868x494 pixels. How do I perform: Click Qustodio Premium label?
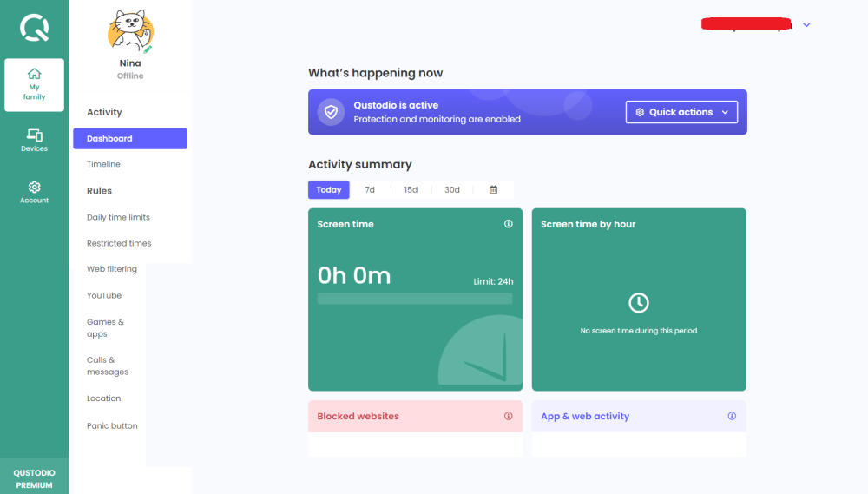(x=35, y=478)
